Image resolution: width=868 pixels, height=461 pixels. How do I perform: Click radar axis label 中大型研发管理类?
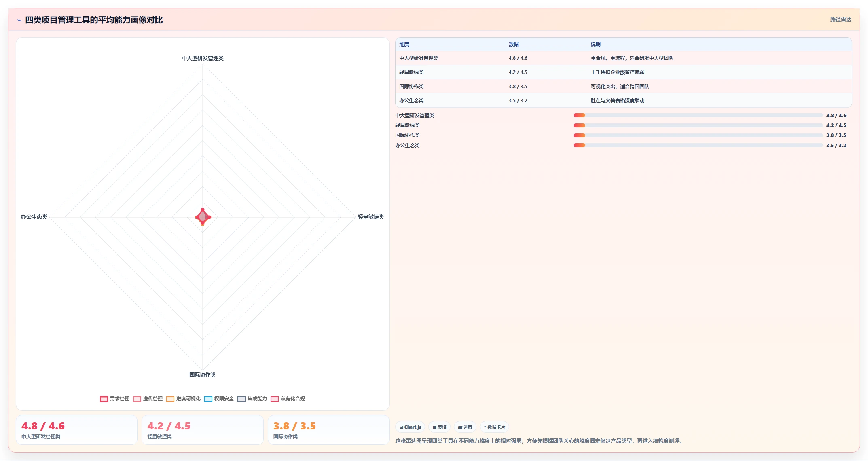(x=203, y=58)
